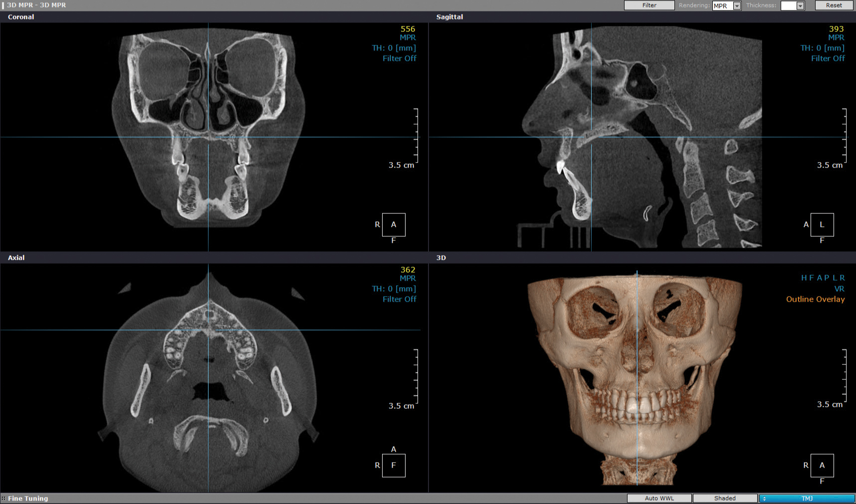This screenshot has height=504, width=856.
Task: Click 'TH: 0 [mm]' in Axial view
Action: [394, 289]
